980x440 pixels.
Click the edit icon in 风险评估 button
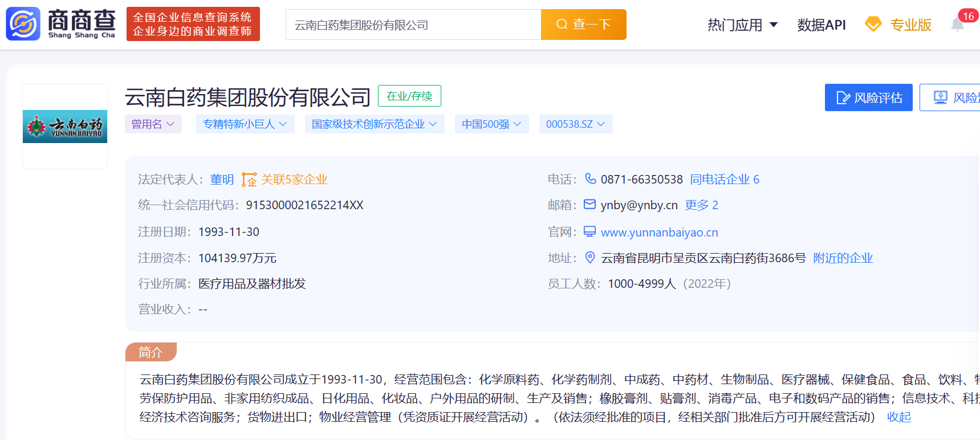(843, 97)
